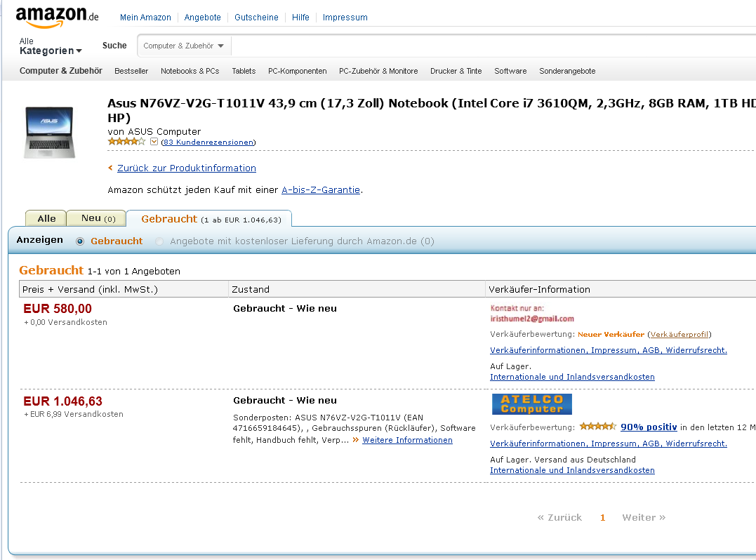Open Mein Amazon in the top navigation
Viewport: 756px width, 560px height.
pos(145,18)
